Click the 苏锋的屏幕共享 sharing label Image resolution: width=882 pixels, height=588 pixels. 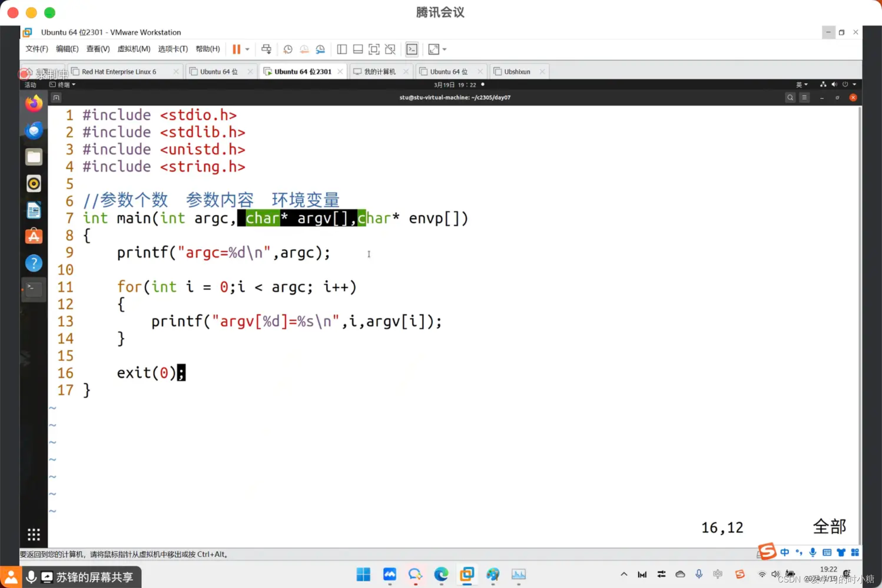[95, 577]
